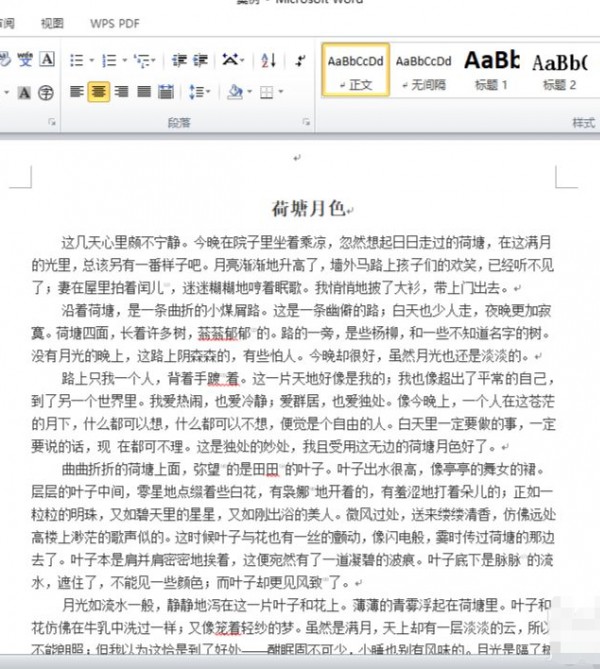Click the multilevel list icon
600x669 pixels.
(141, 60)
